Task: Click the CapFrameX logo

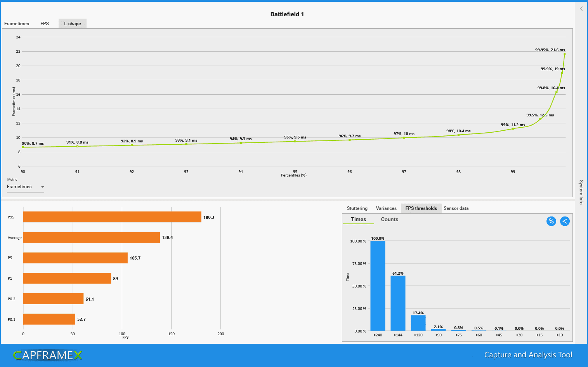Action: tap(47, 355)
